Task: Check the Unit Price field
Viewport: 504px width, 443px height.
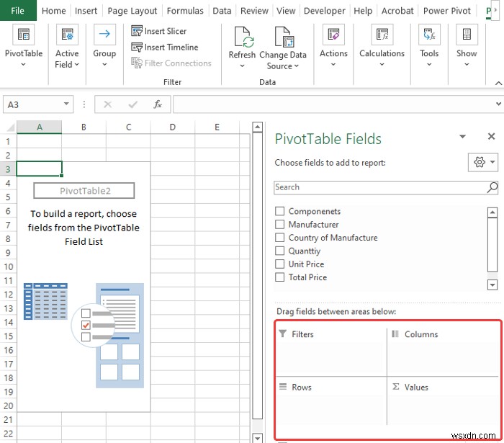Action: coord(279,264)
